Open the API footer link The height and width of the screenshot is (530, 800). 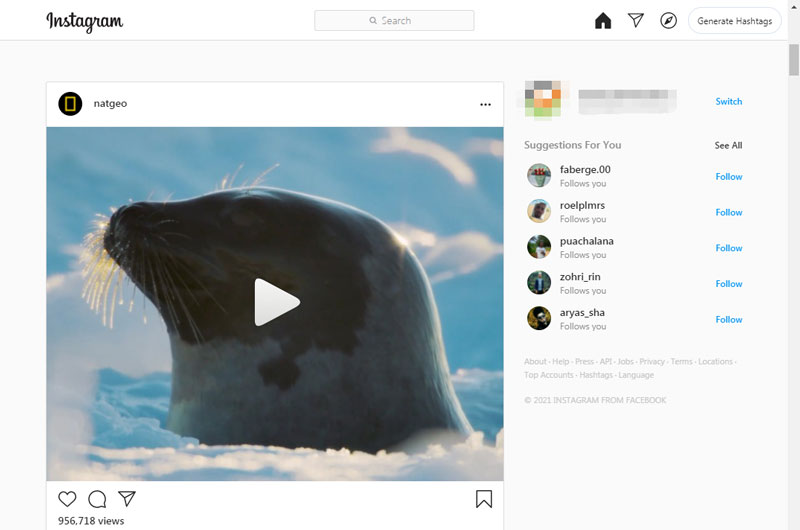pyautogui.click(x=606, y=361)
